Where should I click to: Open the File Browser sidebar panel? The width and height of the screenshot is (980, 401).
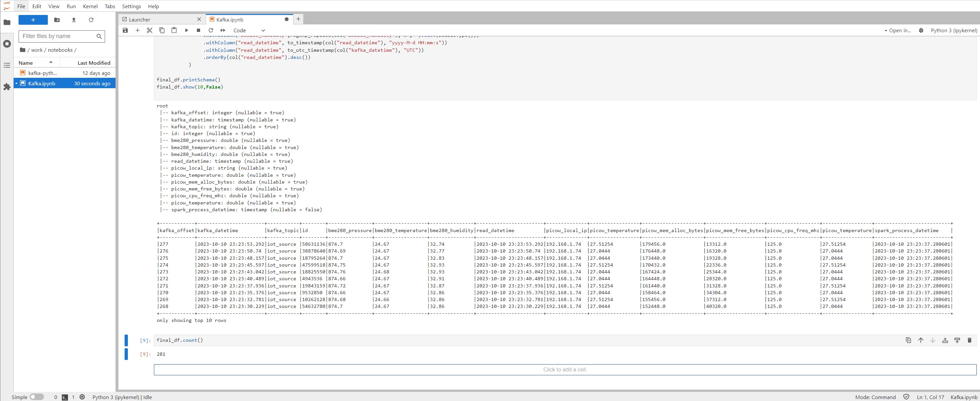click(7, 22)
